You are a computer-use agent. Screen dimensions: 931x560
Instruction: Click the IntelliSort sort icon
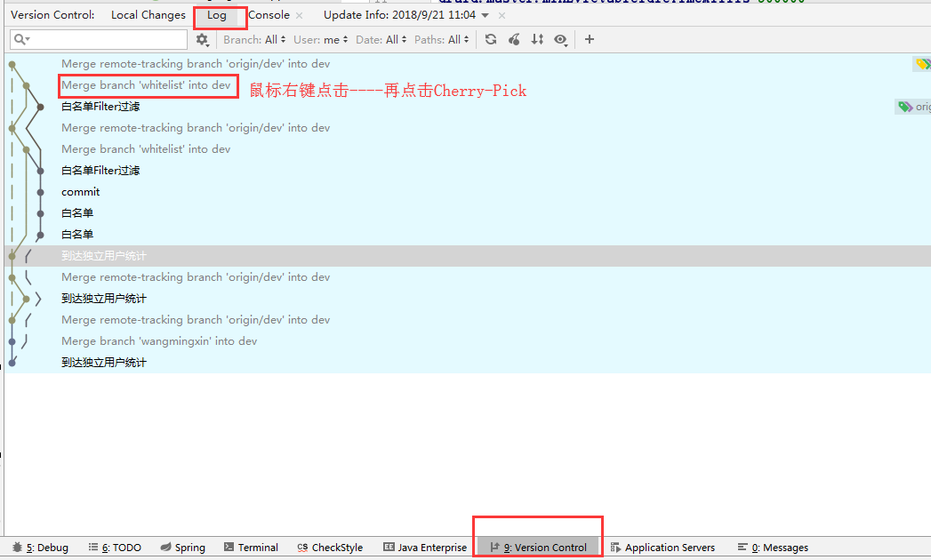tap(537, 39)
